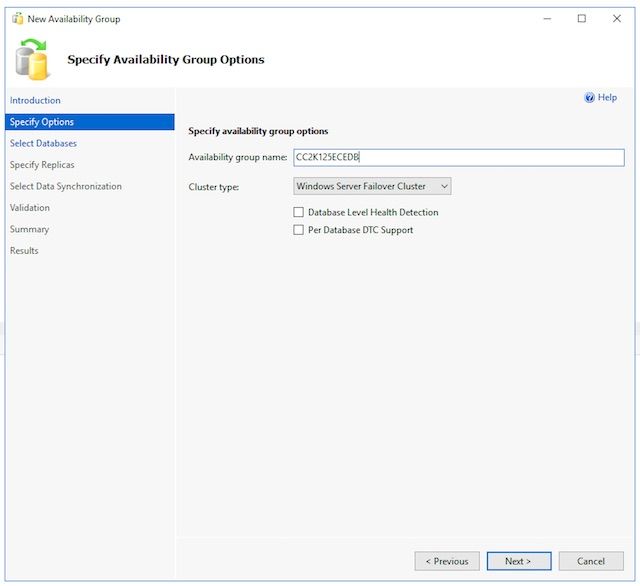This screenshot has width=640, height=586.
Task: Click the Database Level Health Detection label
Action: pos(373,212)
